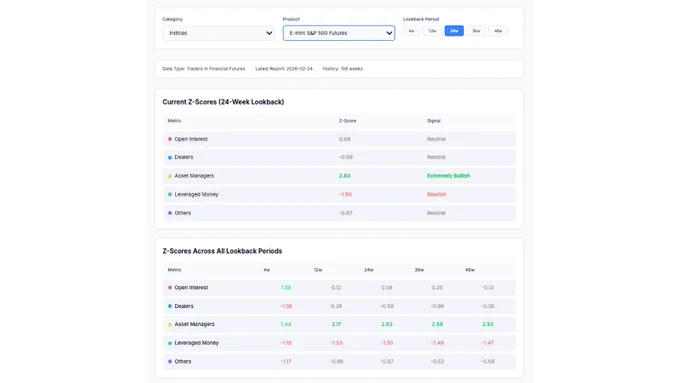Click the '12w' column header in lookback table
Screen dimensions: 680x383
pos(317,270)
